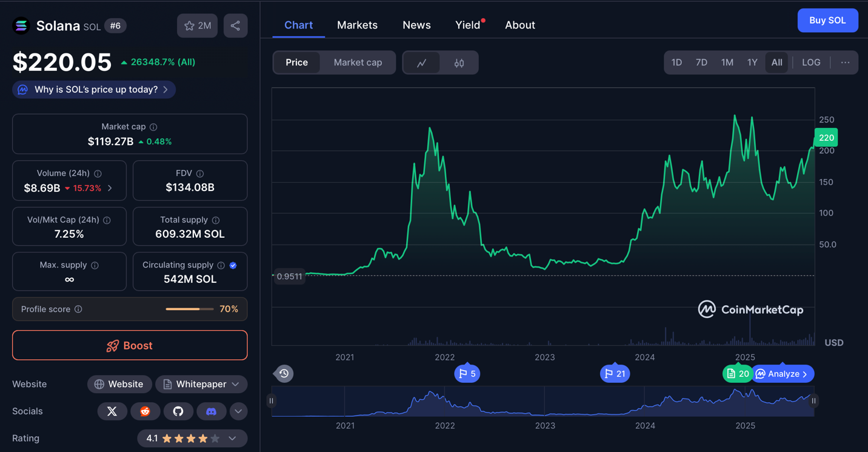Viewport: 868px width, 452px height.
Task: Select the 1M time range
Action: (727, 62)
